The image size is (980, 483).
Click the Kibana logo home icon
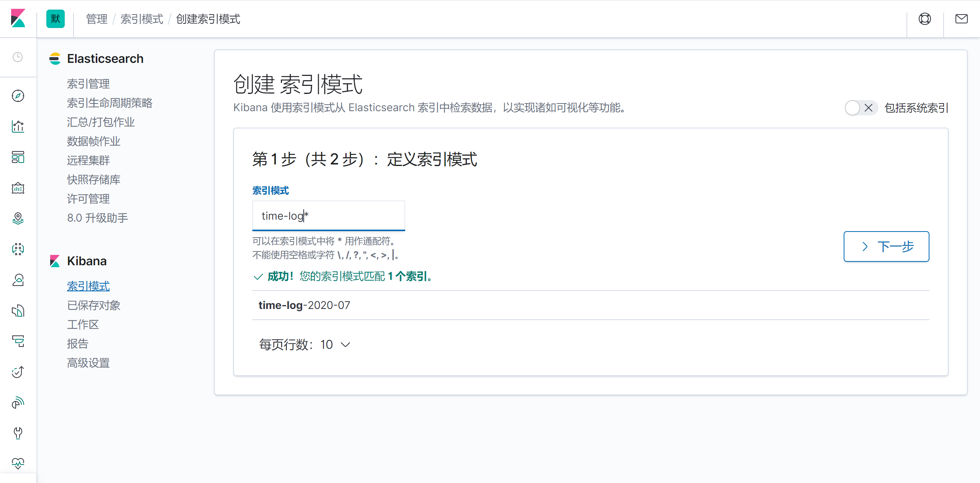(18, 18)
